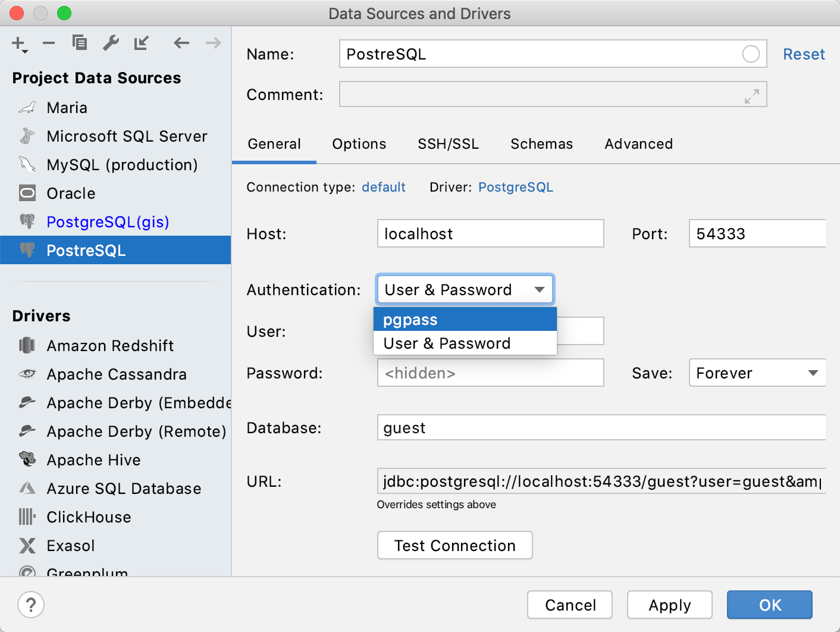Open Azure SQL Database driver
This screenshot has width=840, height=632.
[x=115, y=489]
